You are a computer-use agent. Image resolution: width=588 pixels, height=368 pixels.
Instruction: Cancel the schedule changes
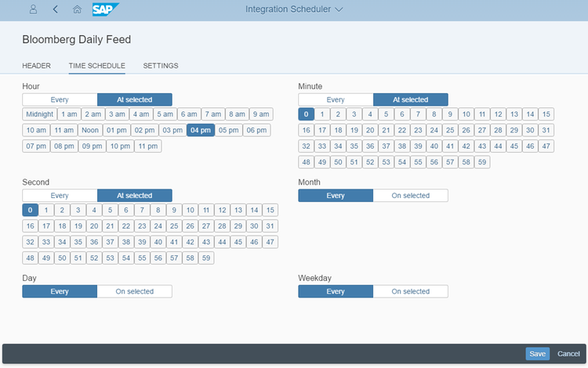[x=568, y=354]
